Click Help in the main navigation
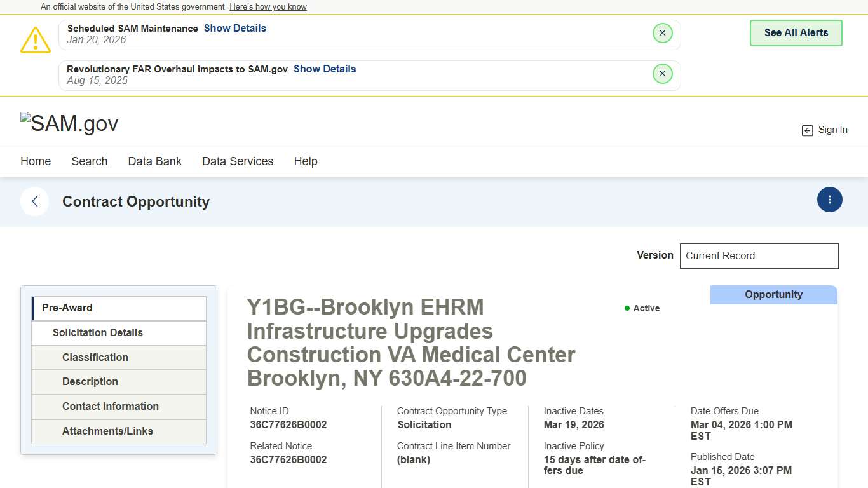Screen dimensions: 868x488 (x=306, y=161)
